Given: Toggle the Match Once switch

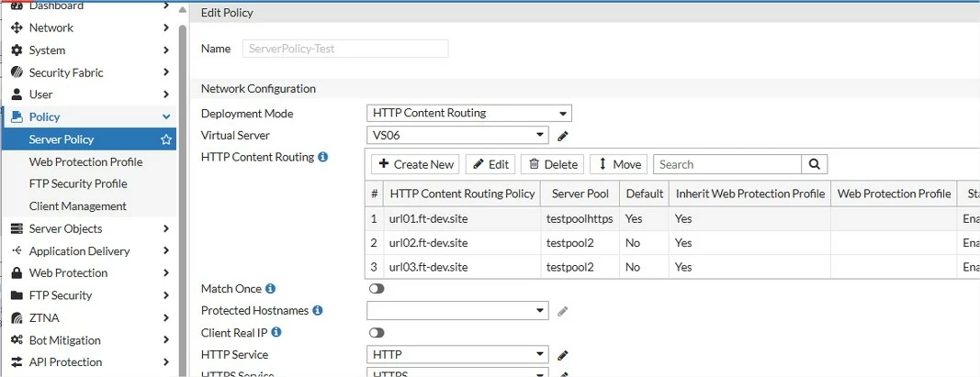Looking at the screenshot, I should tap(377, 289).
